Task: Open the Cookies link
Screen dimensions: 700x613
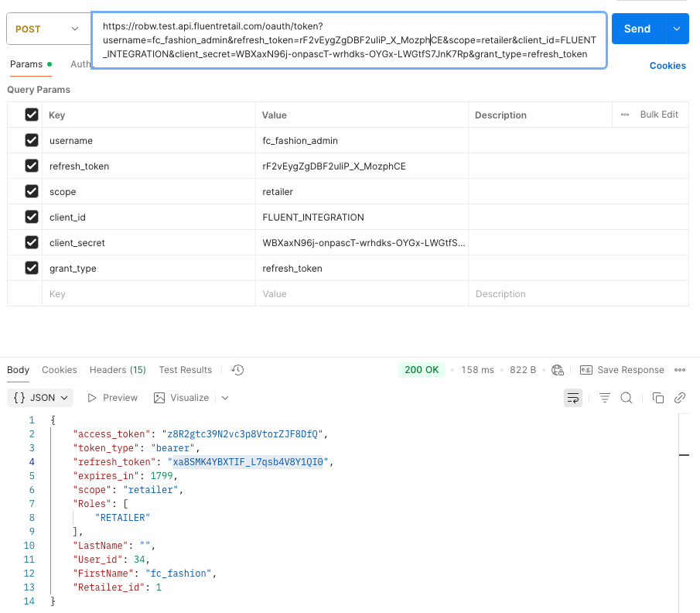Action: click(x=668, y=66)
